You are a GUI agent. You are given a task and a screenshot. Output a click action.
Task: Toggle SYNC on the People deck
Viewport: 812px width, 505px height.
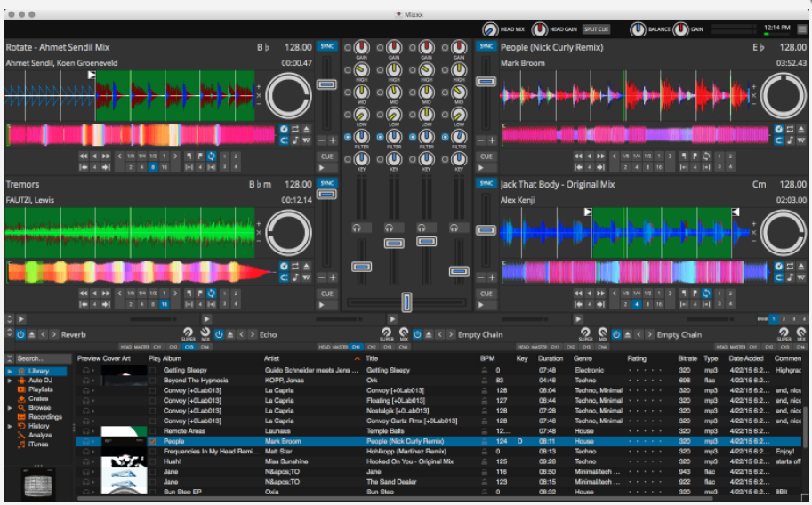tap(486, 46)
